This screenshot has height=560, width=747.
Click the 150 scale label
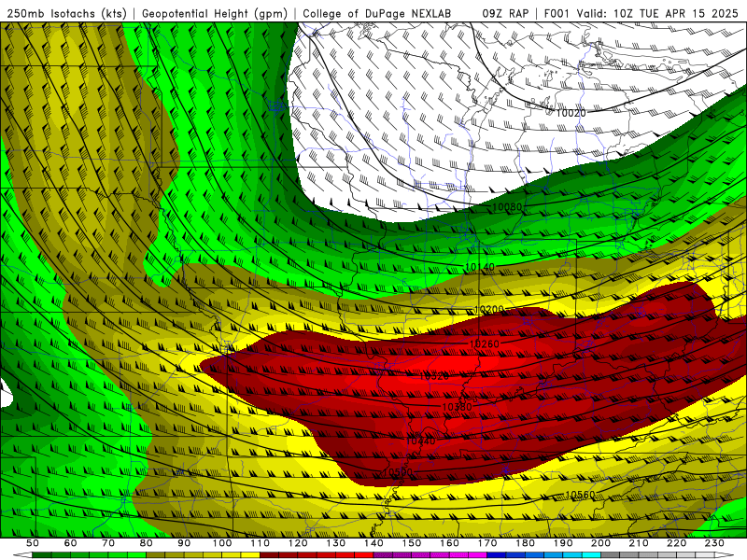(412, 543)
